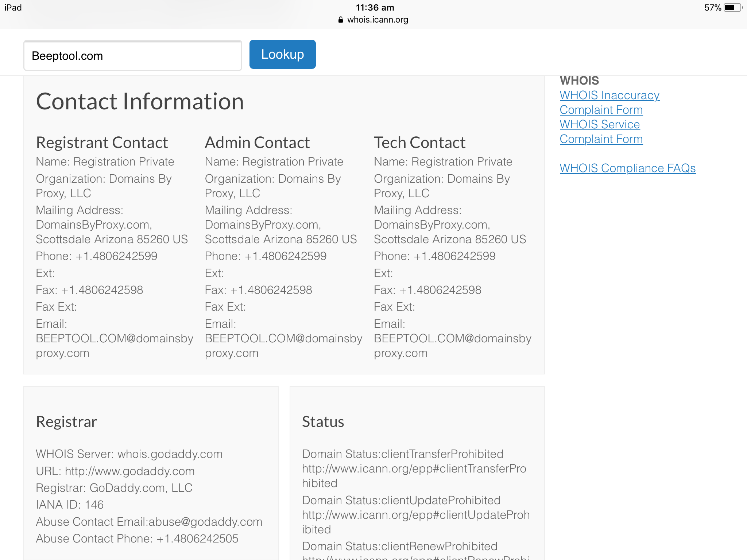Select Admin Contact mailing address text
Viewport: 747px width, 560px height.
[280, 225]
